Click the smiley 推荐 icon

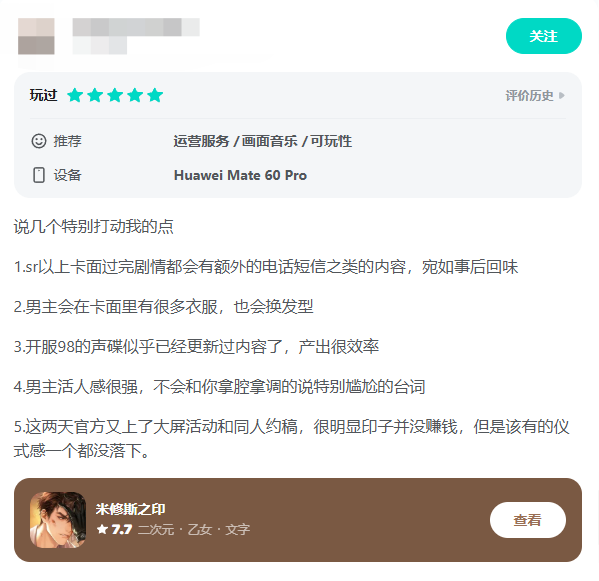[39, 141]
